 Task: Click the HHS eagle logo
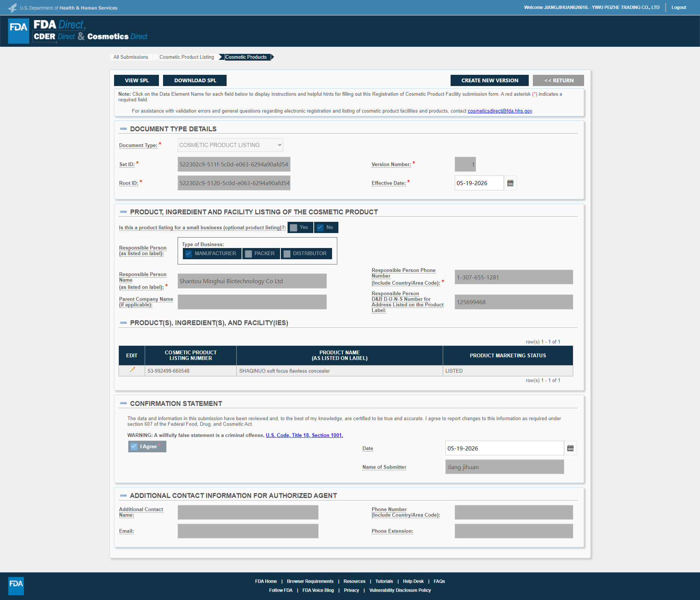[x=12, y=7]
